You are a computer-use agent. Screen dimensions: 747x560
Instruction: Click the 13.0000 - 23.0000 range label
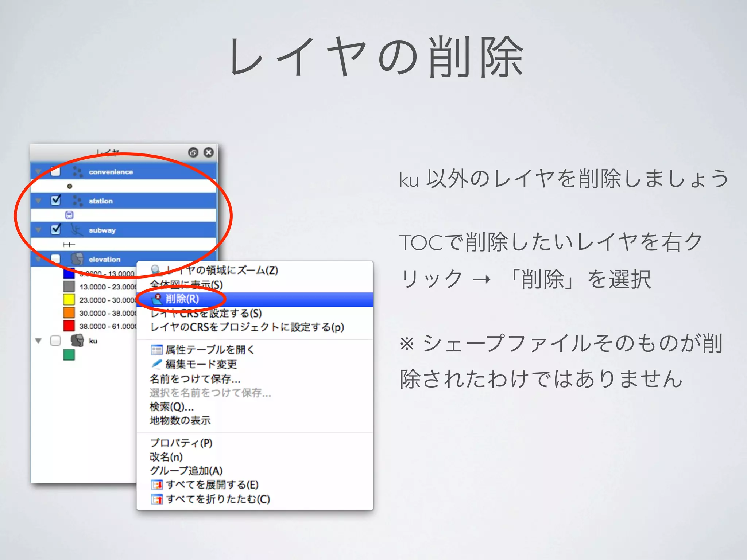pyautogui.click(x=108, y=287)
